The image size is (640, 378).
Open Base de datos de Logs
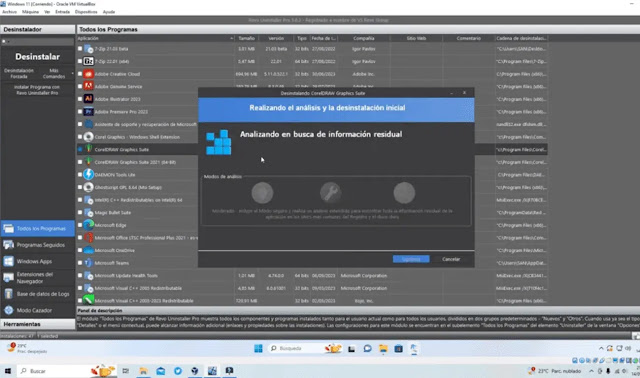(37, 294)
